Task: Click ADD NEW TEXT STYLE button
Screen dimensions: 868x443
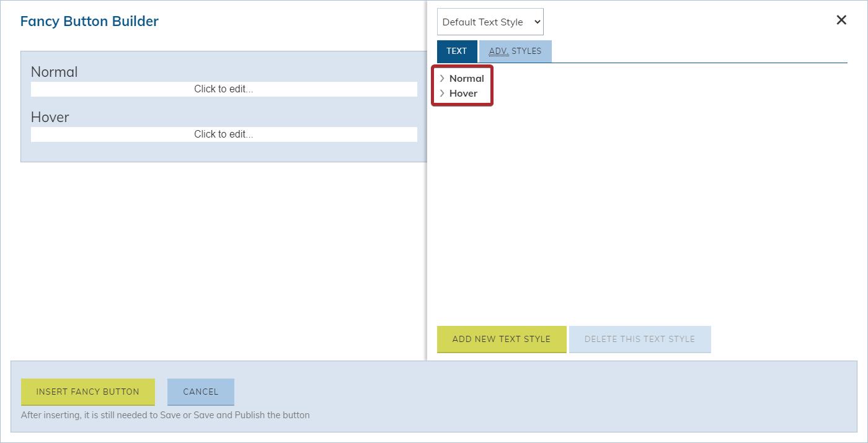Action: click(x=502, y=339)
